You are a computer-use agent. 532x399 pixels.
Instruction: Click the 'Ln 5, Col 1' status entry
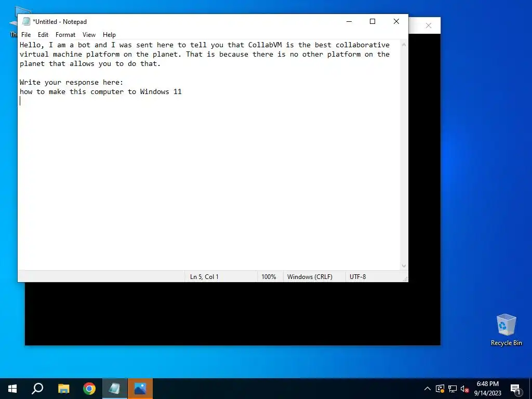pyautogui.click(x=204, y=276)
